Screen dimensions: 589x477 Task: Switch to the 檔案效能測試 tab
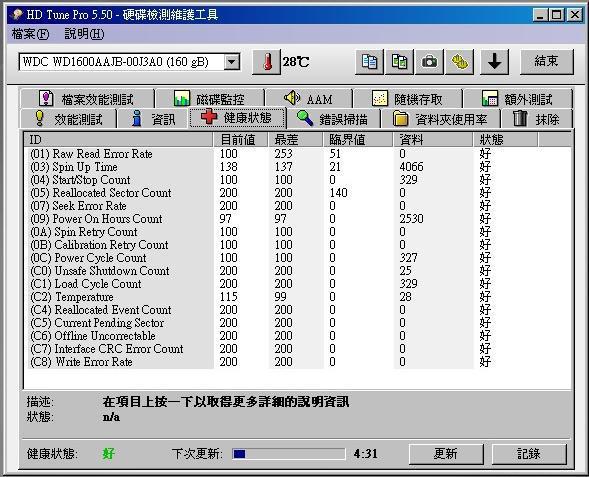coord(88,99)
